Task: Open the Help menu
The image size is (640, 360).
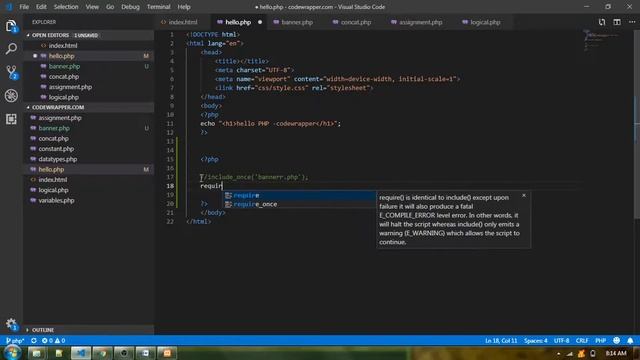Action: pyautogui.click(x=184, y=7)
